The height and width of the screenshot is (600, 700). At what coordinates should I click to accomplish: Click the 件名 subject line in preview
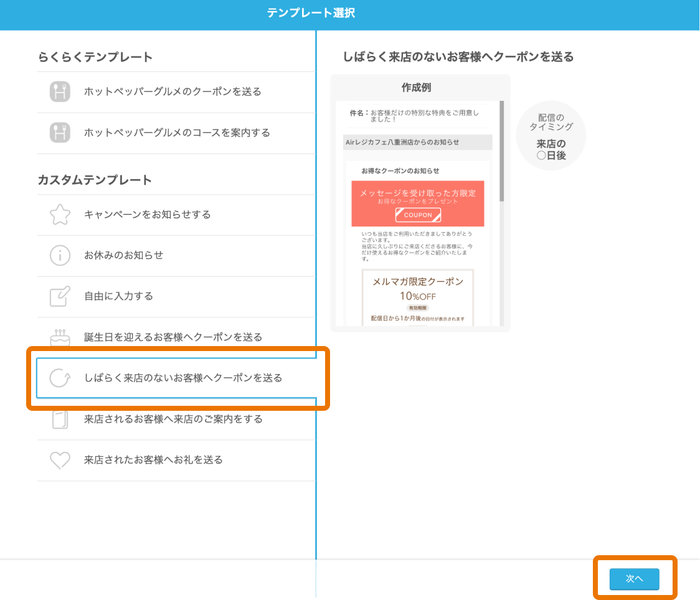(x=414, y=116)
